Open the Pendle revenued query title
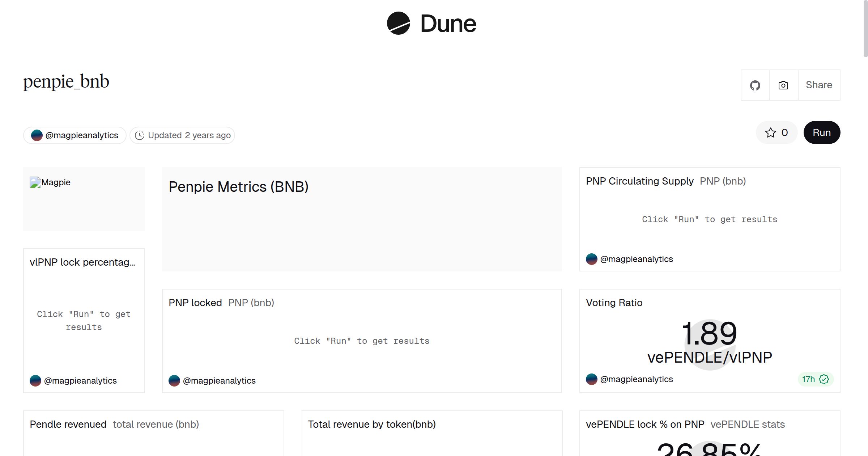The width and height of the screenshot is (868, 456). [x=68, y=424]
